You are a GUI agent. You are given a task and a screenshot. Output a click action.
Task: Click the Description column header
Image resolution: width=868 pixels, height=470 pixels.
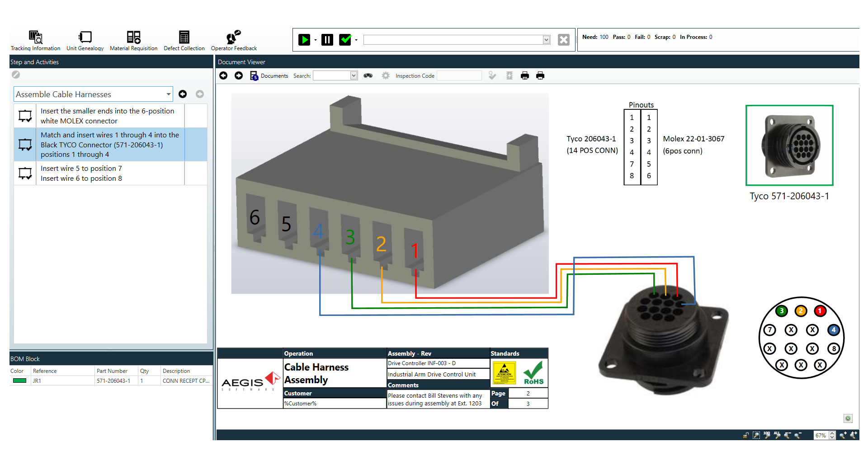(186, 371)
